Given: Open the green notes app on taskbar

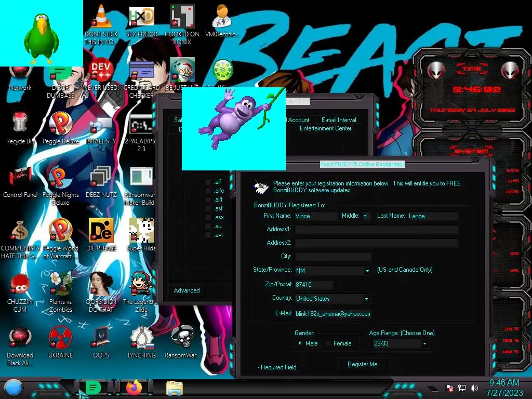Looking at the screenshot, I should pos(94,388).
